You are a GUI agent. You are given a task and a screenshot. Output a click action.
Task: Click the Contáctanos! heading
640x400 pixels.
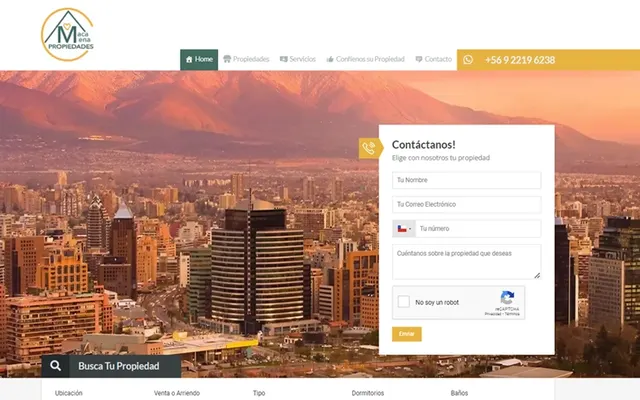(424, 144)
